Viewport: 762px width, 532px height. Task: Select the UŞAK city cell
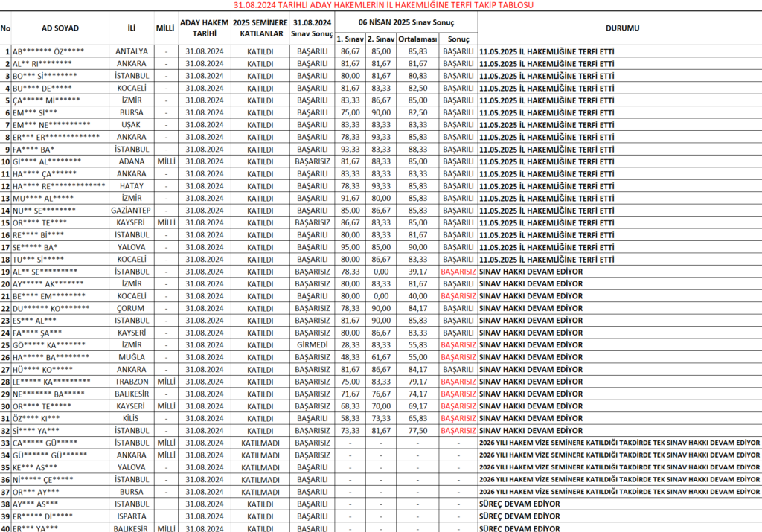coord(131,125)
